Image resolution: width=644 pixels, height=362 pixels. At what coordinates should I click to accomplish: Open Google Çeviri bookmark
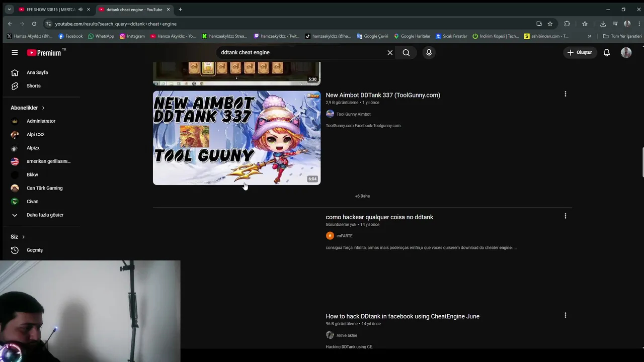tap(372, 36)
